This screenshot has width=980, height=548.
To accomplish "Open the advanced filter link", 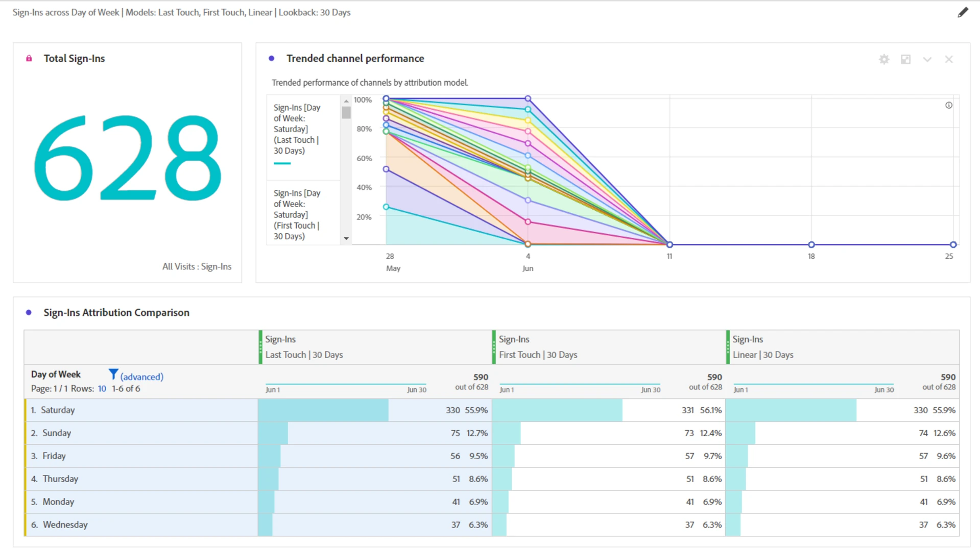I will [x=141, y=377].
